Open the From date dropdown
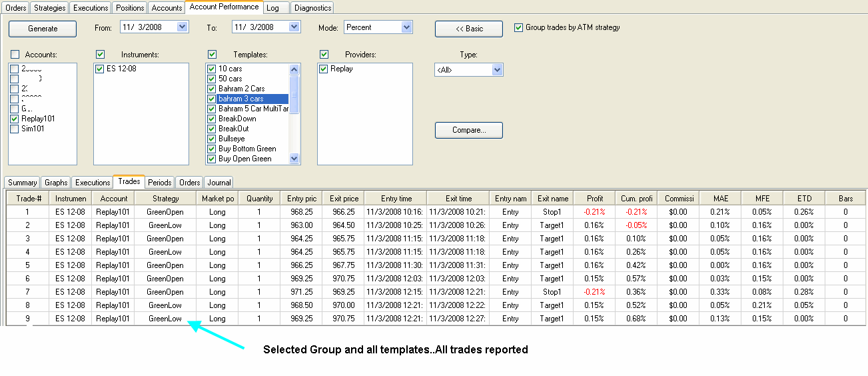Viewport: 868px width, 376px height. (183, 27)
